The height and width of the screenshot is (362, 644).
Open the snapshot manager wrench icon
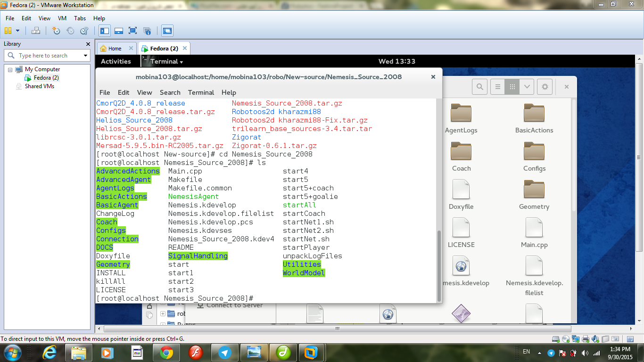84,31
